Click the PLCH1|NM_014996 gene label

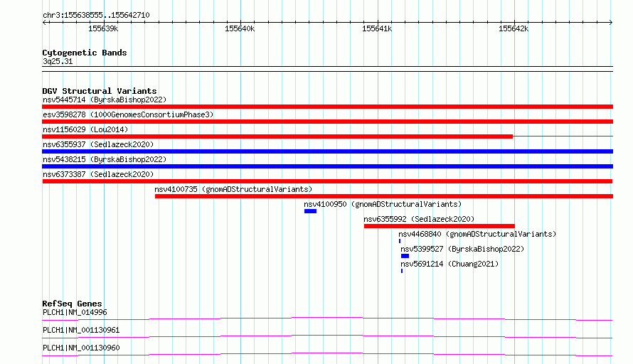tap(75, 312)
